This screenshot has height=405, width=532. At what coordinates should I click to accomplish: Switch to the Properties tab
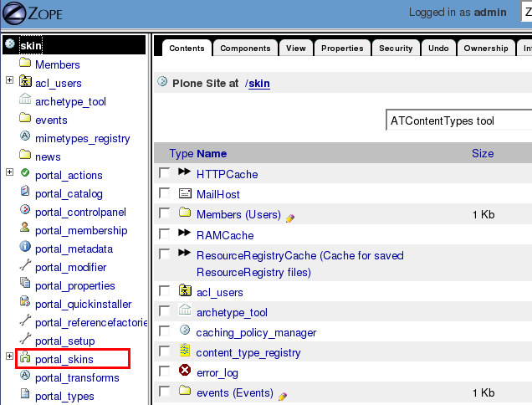click(342, 49)
